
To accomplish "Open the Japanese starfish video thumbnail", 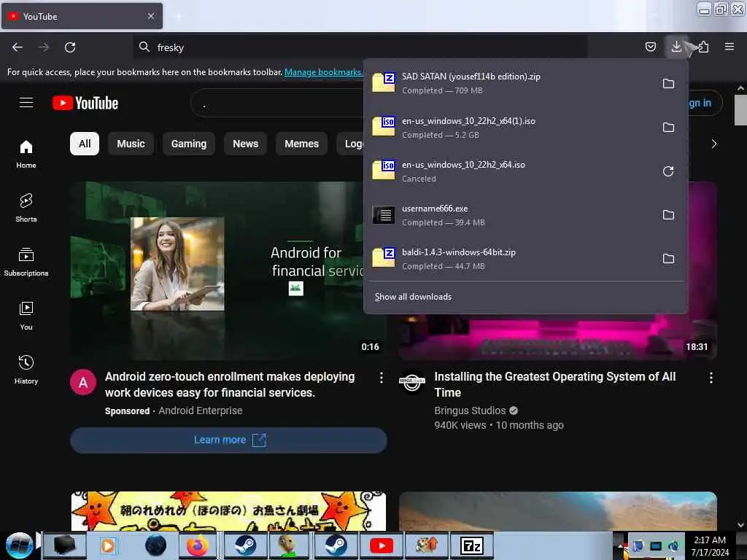I will point(228,511).
